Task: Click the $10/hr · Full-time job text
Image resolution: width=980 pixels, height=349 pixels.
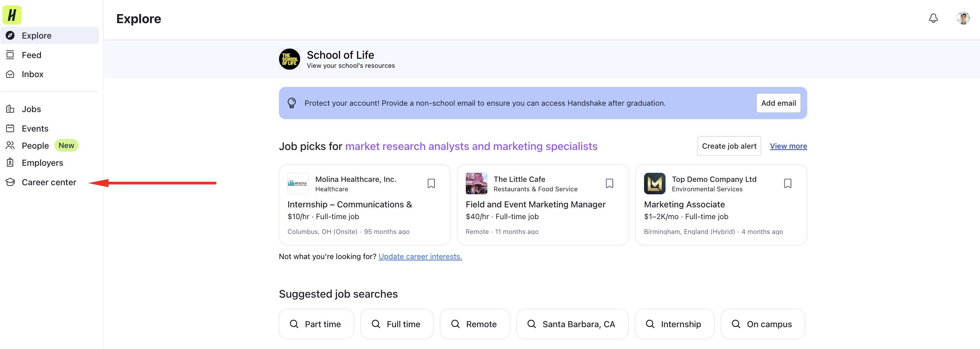Action: point(323,216)
